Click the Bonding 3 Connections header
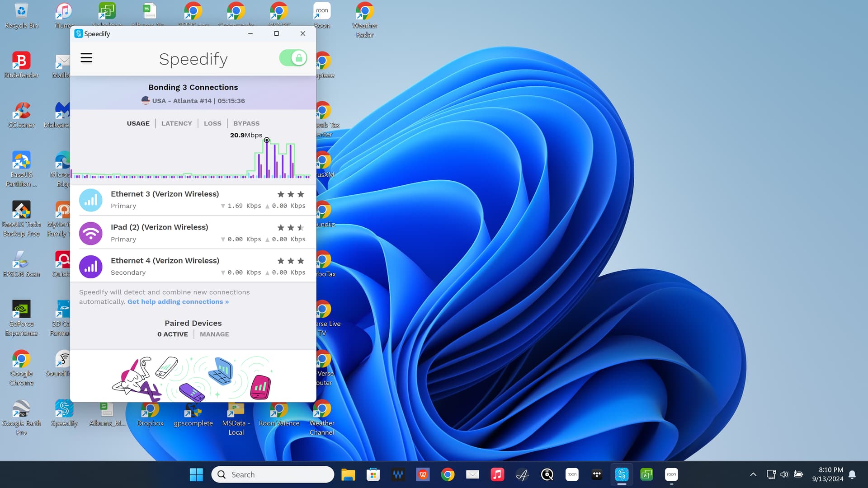This screenshot has width=868, height=488. pyautogui.click(x=193, y=87)
